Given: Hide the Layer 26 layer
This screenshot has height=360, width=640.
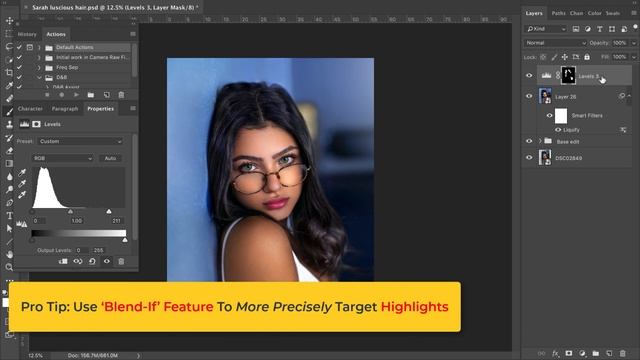Looking at the screenshot, I should point(529,96).
